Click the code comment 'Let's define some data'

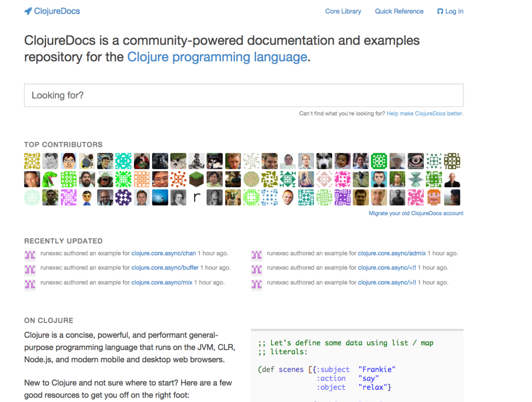coord(345,343)
